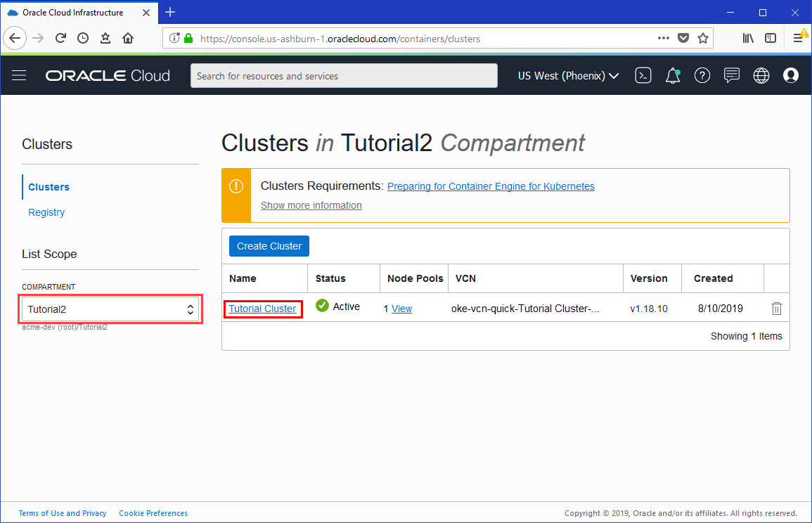The width and height of the screenshot is (812, 523).
Task: Show site information icon in address bar
Action: [x=174, y=39]
